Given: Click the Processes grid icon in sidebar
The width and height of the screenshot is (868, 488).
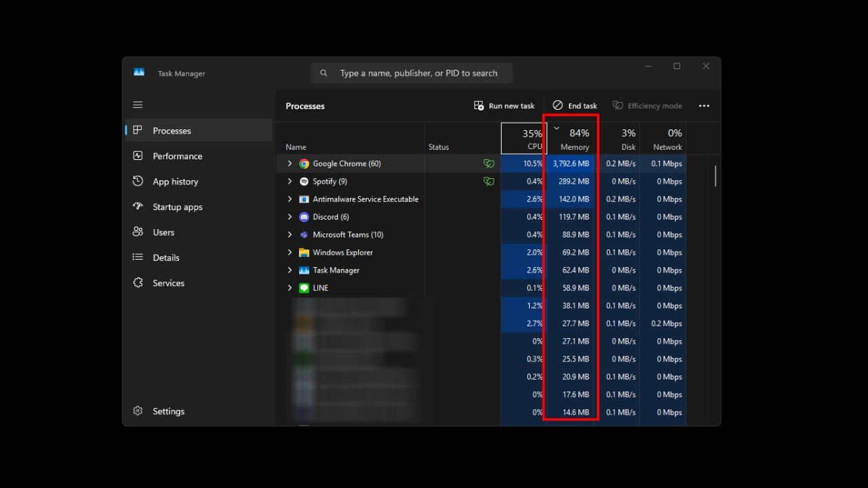Looking at the screenshot, I should click(138, 130).
